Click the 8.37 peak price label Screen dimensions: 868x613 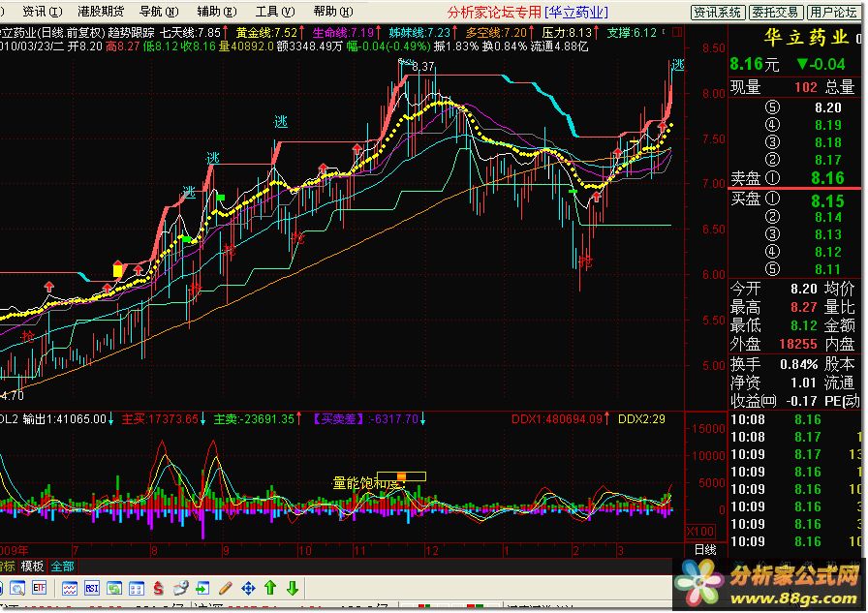tap(423, 67)
